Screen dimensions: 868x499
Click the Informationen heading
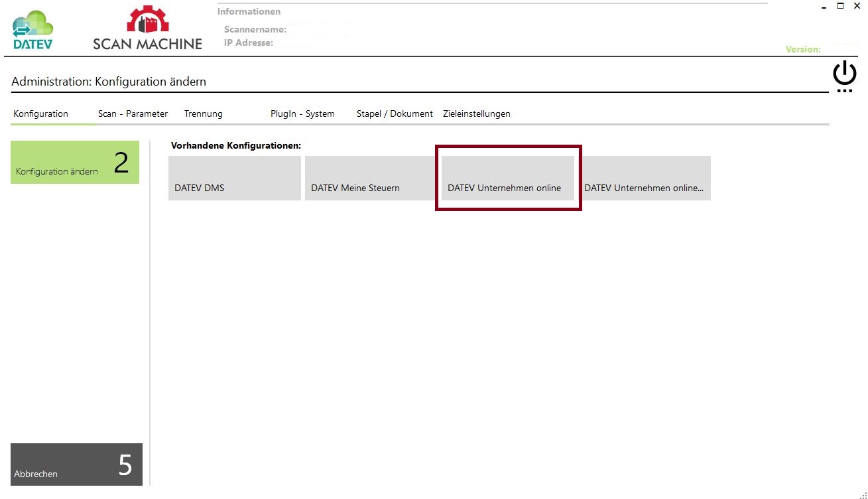click(249, 11)
